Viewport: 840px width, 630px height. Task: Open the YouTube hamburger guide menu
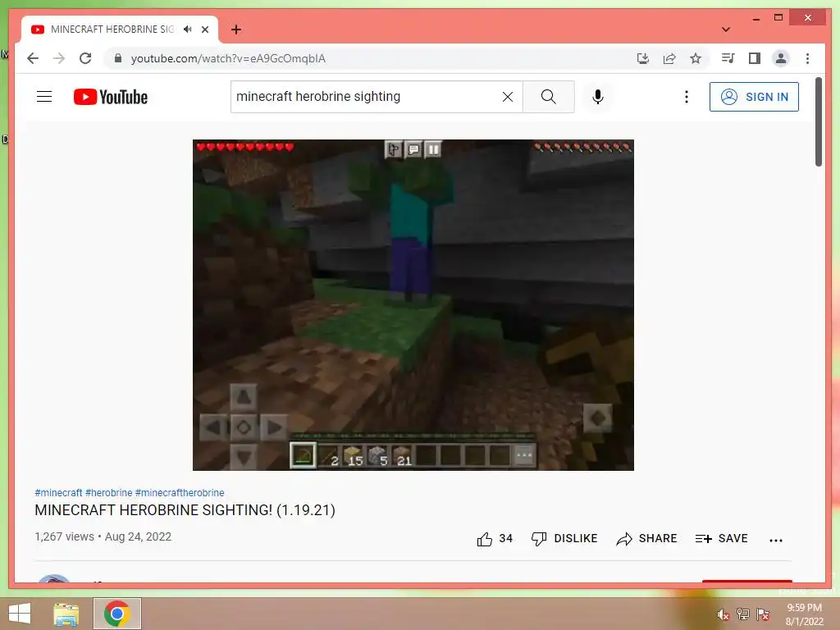(44, 97)
